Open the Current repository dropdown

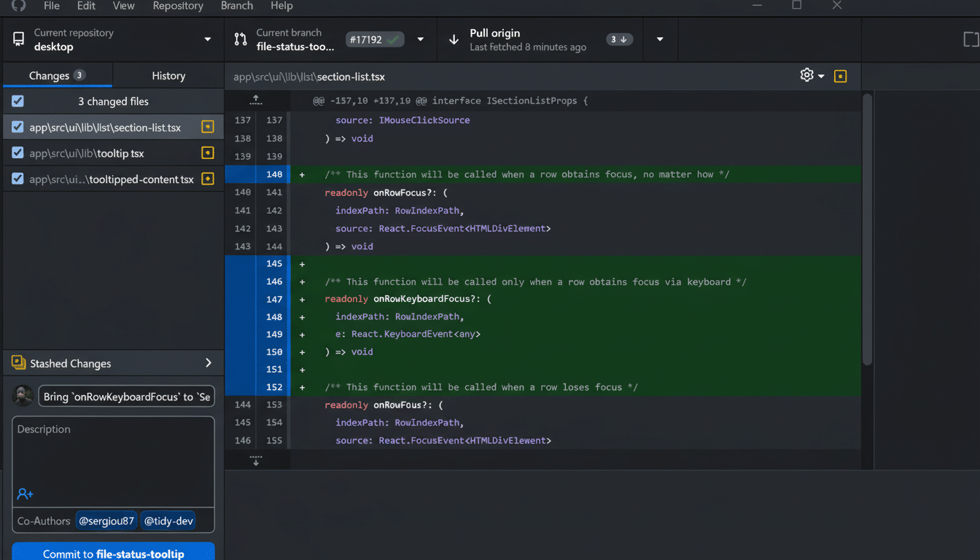[x=206, y=39]
